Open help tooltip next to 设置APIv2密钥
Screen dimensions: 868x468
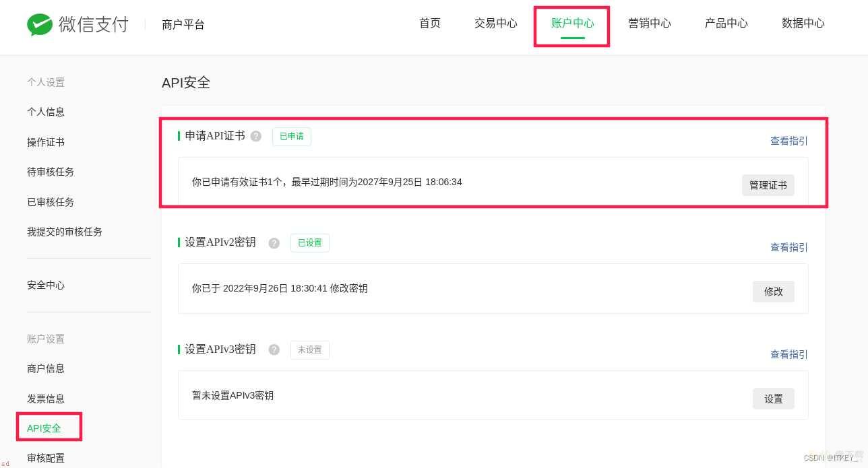[x=274, y=243]
